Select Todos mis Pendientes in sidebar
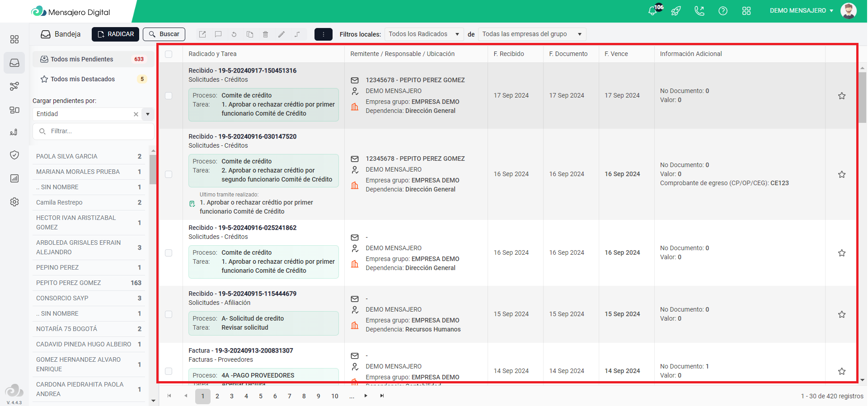The width and height of the screenshot is (868, 406). [x=82, y=59]
